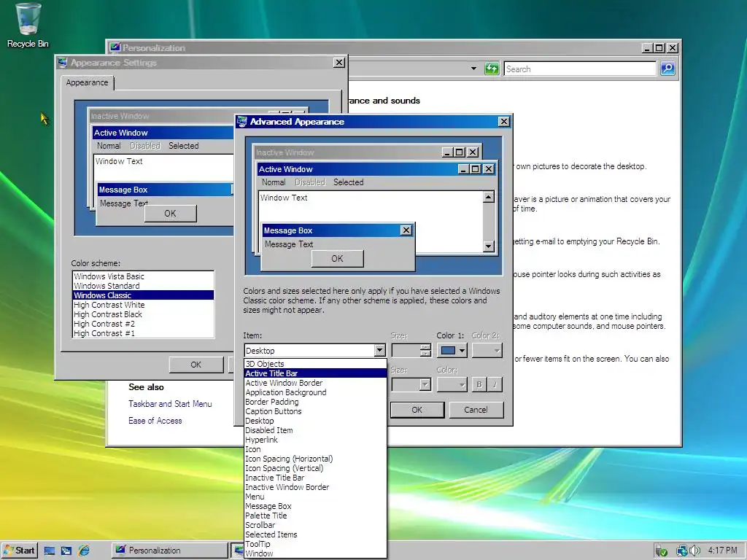Select Windows Classic color scheme

pos(143,295)
